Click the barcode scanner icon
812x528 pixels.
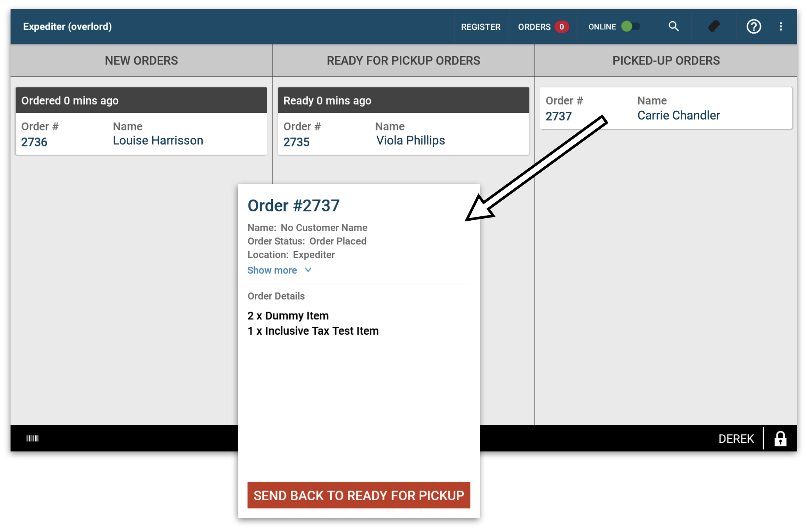click(x=31, y=438)
